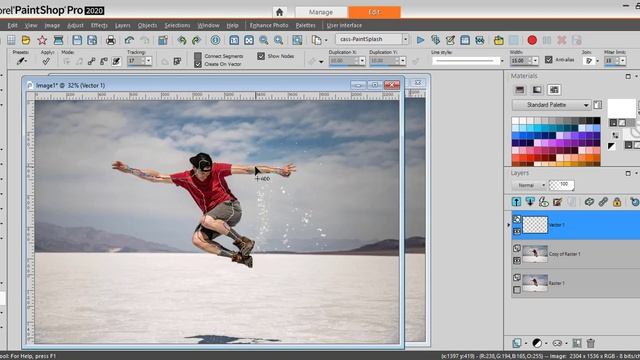Viewport: 640px width, 360px height.
Task: Click the User Interface button
Action: [x=344, y=25]
